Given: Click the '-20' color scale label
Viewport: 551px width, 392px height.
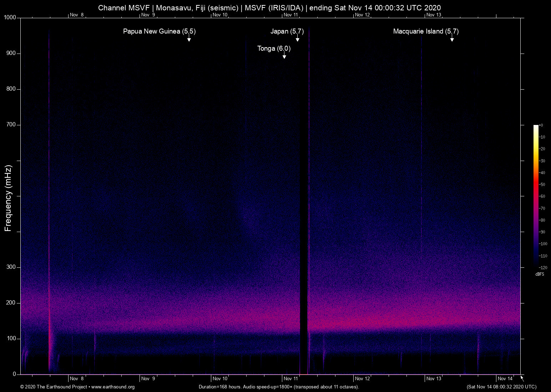Looking at the screenshot, I should (542, 149).
